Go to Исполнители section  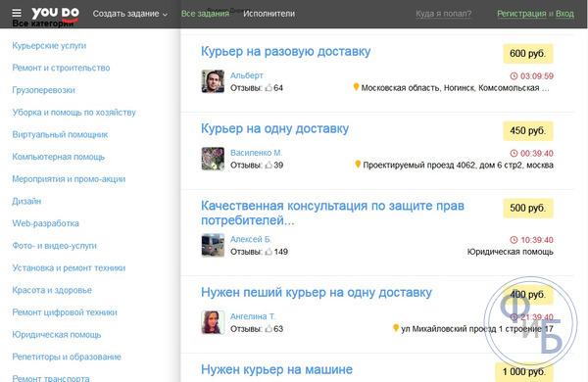(269, 14)
